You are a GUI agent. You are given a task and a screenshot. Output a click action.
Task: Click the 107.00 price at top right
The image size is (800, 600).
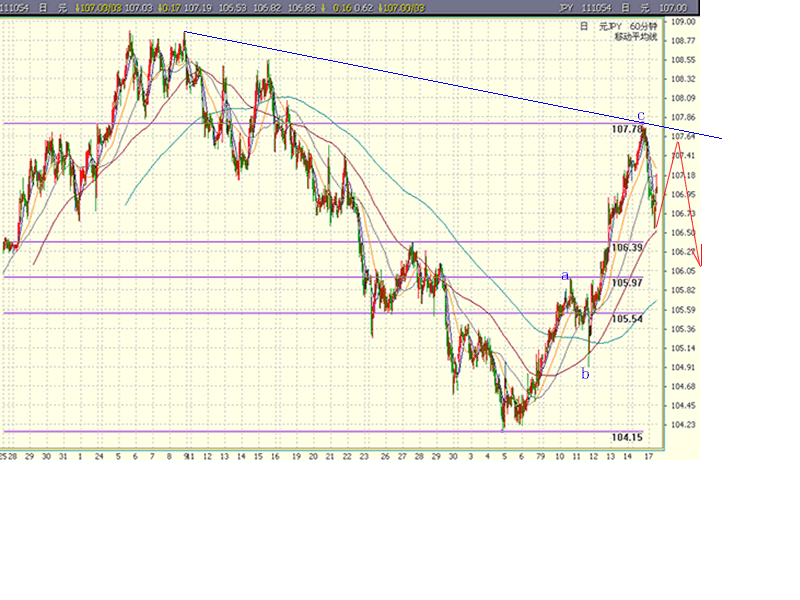[672, 8]
